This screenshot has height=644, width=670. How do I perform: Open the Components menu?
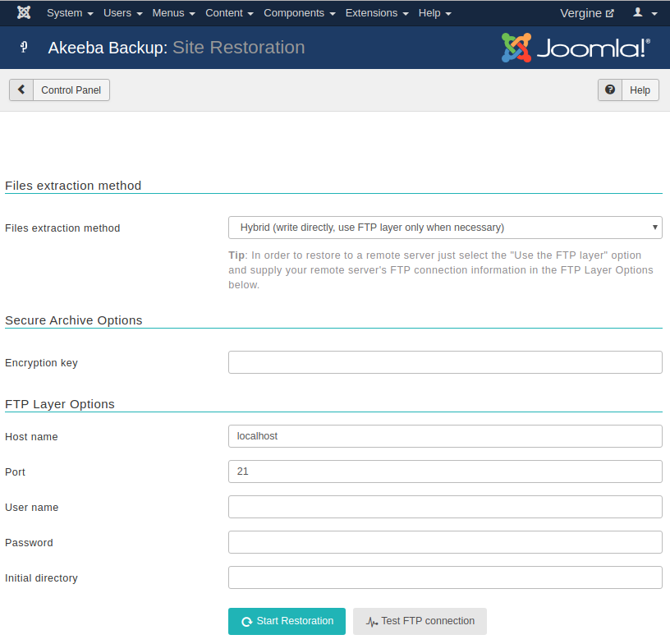(x=300, y=13)
